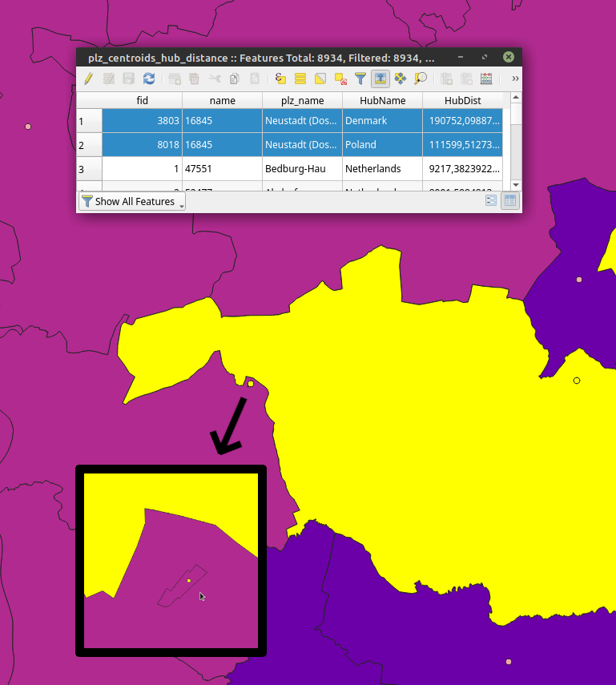Toggle filter/select features using form
The width and height of the screenshot is (616, 685).
click(360, 79)
